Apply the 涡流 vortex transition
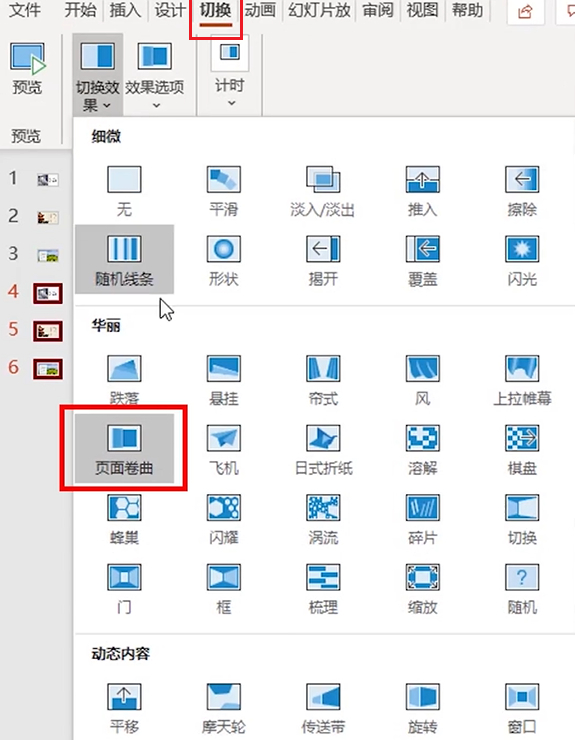 point(323,518)
